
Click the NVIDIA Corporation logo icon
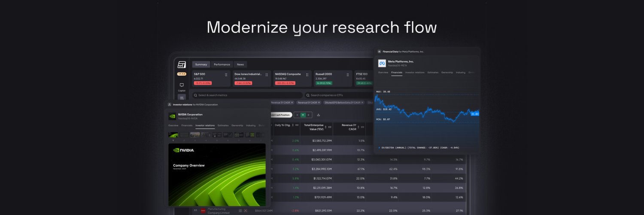tap(172, 116)
